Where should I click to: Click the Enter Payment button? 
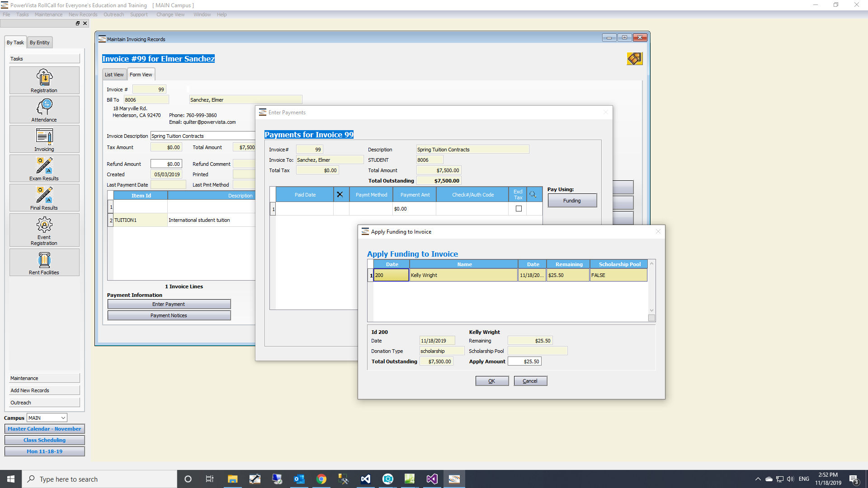pyautogui.click(x=169, y=304)
